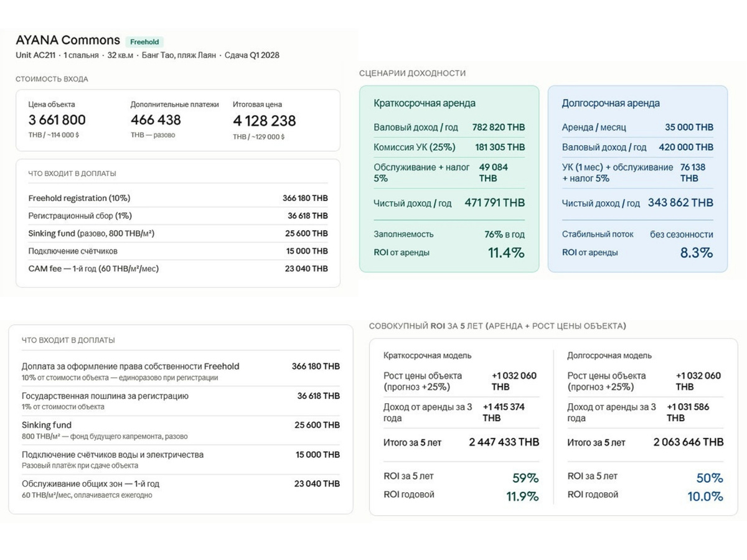Image resolution: width=747 pixels, height=560 pixels.
Task: Click the "AYANA Commons" project title
Action: point(68,40)
